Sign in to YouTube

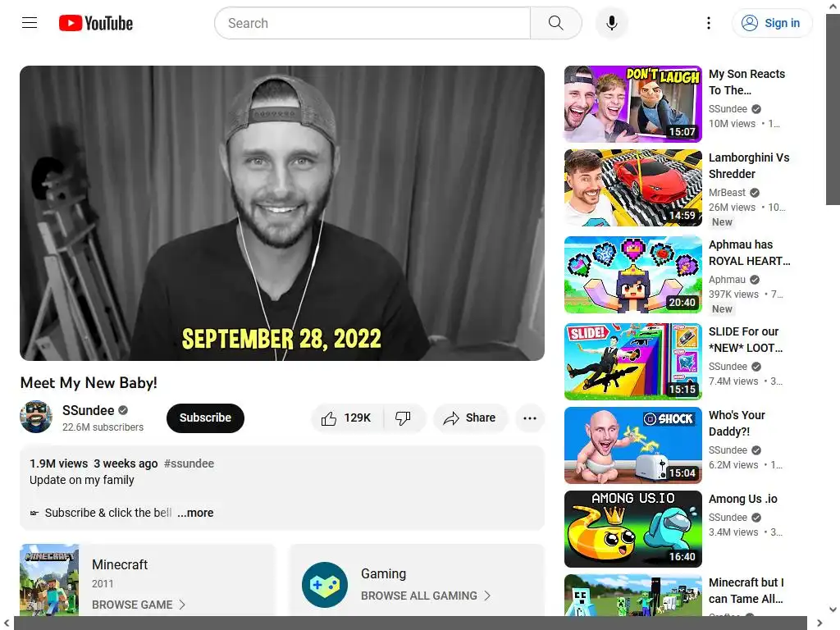[x=772, y=23]
